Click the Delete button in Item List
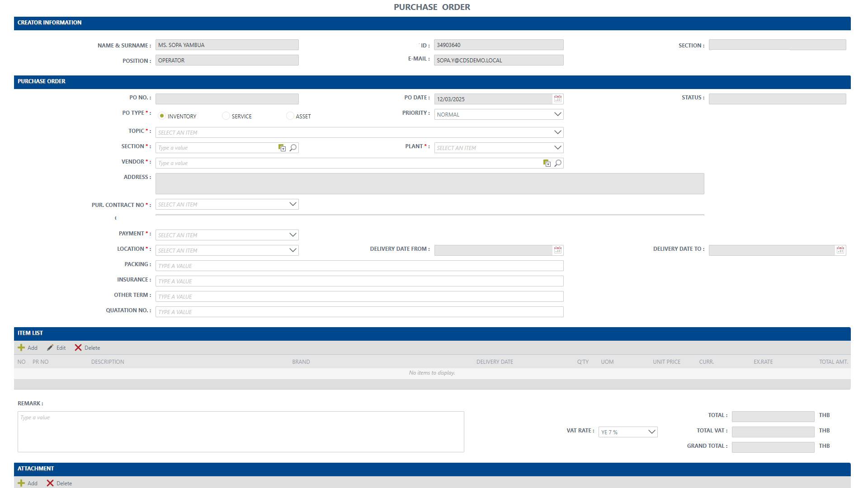The height and width of the screenshot is (488, 868). pyautogui.click(x=87, y=347)
